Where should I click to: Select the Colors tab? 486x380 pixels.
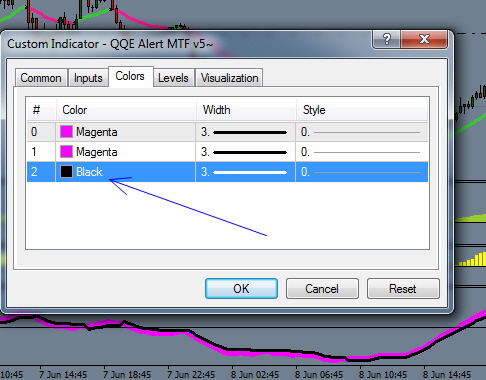(130, 76)
